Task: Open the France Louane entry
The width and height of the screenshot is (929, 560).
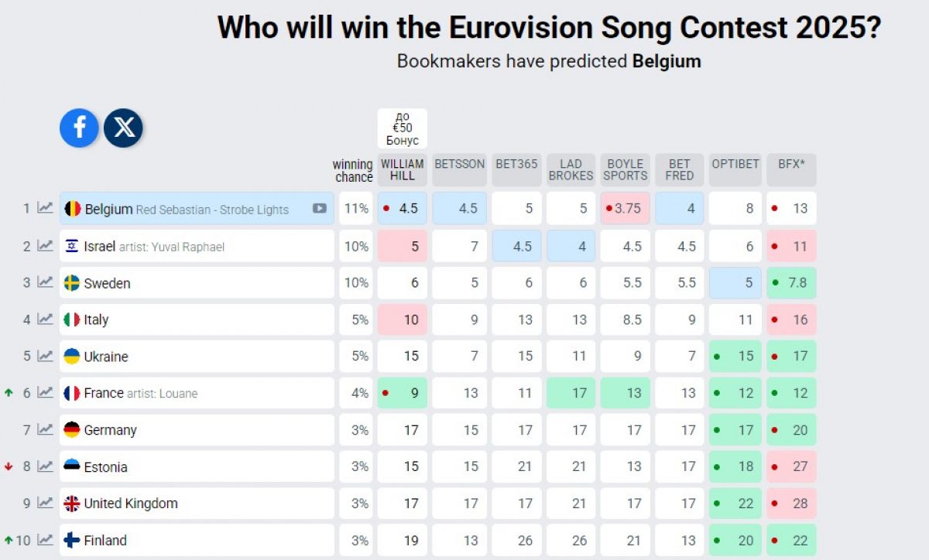Action: coord(140,393)
